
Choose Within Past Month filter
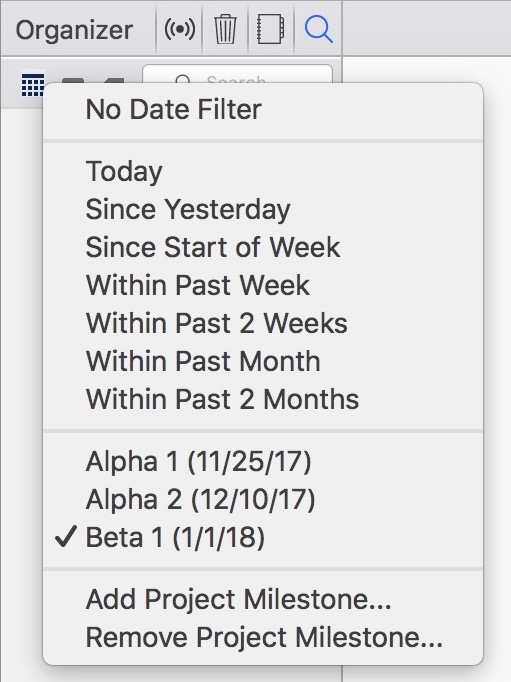point(263,361)
